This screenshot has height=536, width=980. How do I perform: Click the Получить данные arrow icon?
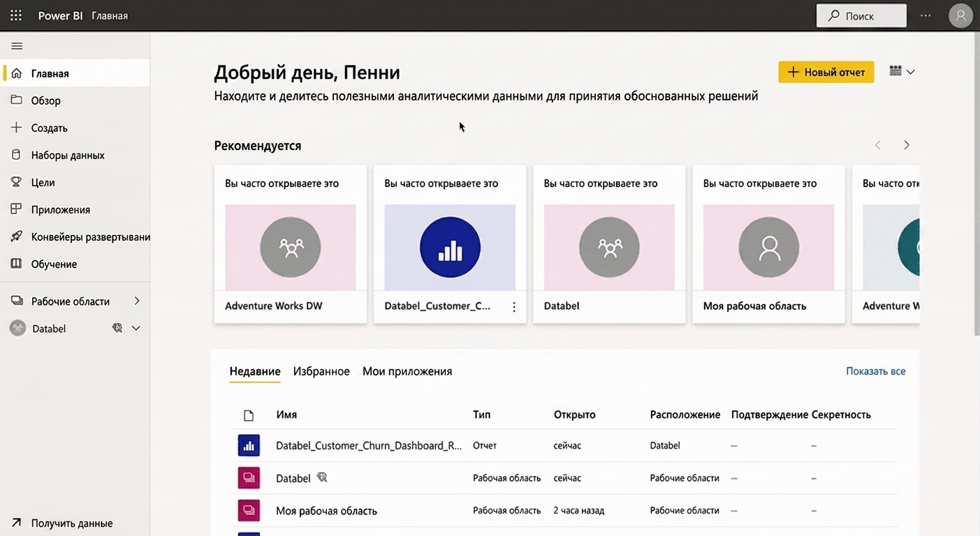[x=17, y=523]
